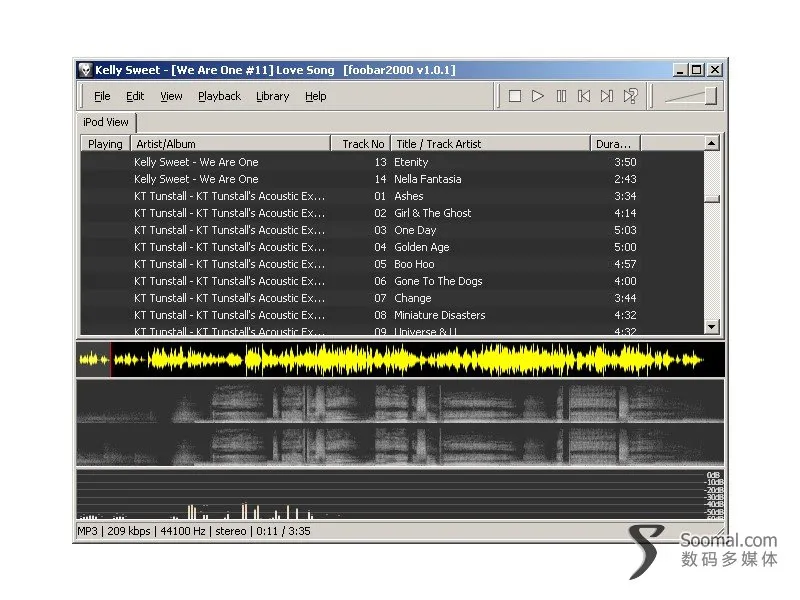Select the iPod View tab

pyautogui.click(x=106, y=122)
